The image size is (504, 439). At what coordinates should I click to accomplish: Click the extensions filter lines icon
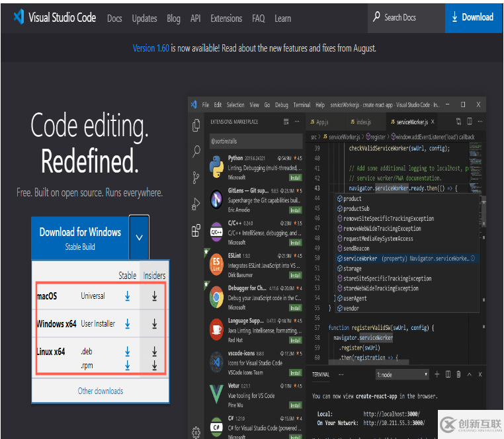pyautogui.click(x=286, y=122)
